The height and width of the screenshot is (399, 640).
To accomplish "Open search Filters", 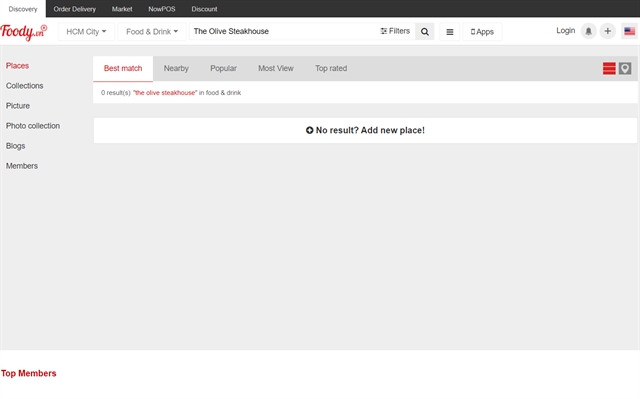I will (395, 31).
